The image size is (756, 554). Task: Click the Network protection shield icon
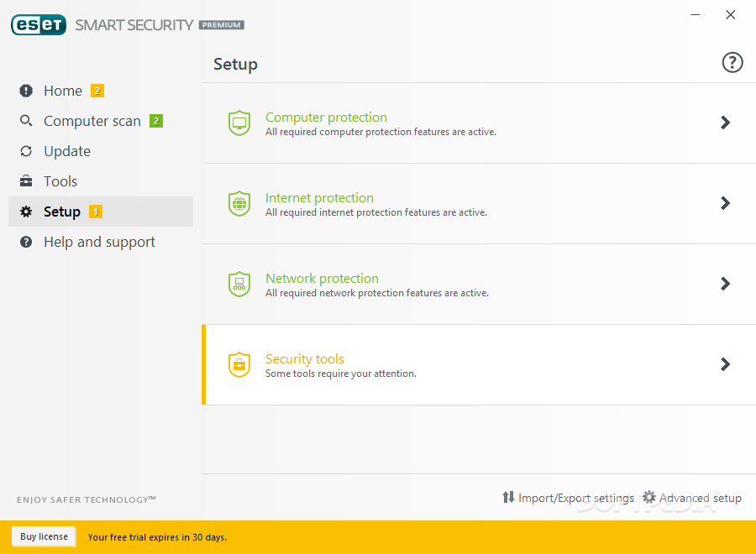point(239,284)
